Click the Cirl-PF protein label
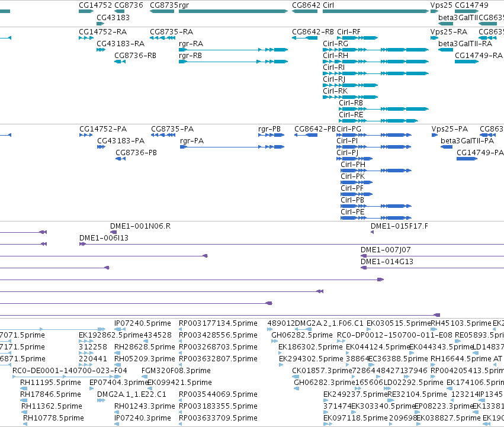504x427 pixels. tap(352, 188)
